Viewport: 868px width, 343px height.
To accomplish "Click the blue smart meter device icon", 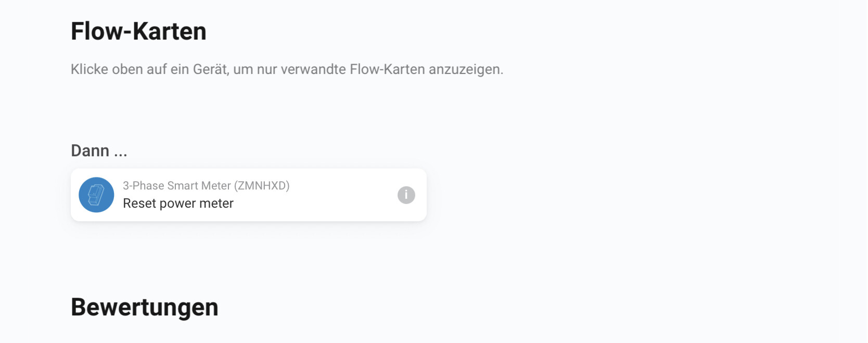I will (x=96, y=195).
